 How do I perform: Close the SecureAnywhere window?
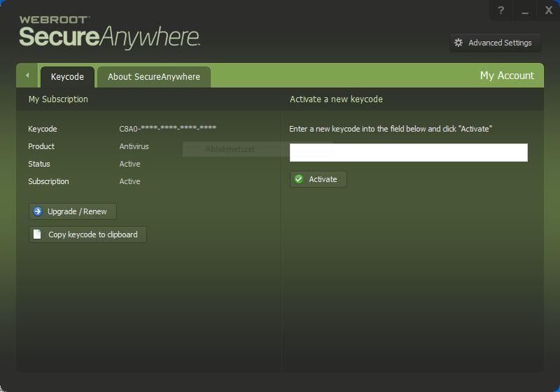(x=549, y=10)
